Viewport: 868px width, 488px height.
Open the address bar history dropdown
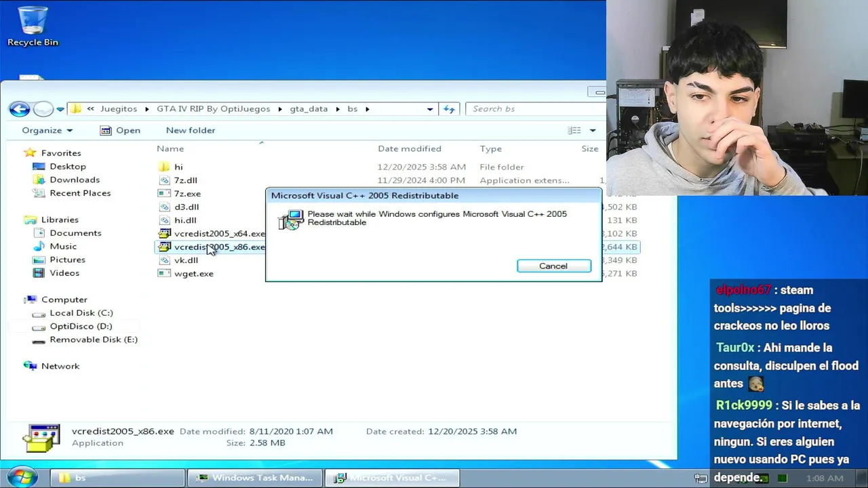click(430, 108)
